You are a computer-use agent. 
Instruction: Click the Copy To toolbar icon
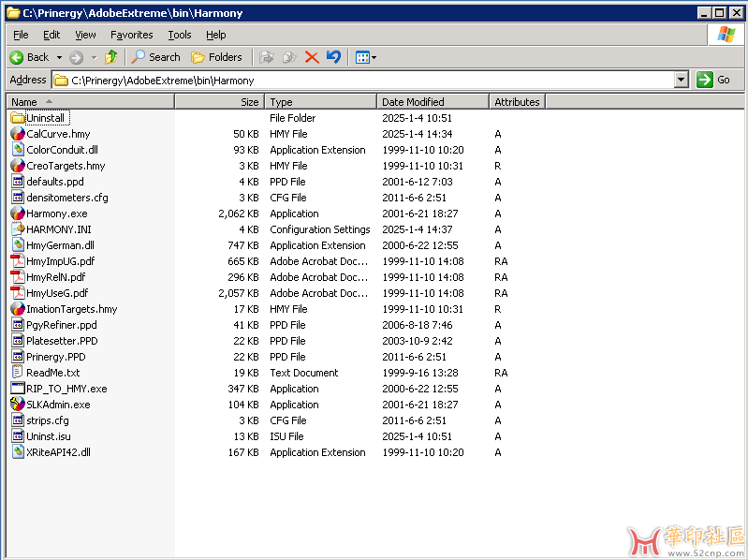click(289, 57)
